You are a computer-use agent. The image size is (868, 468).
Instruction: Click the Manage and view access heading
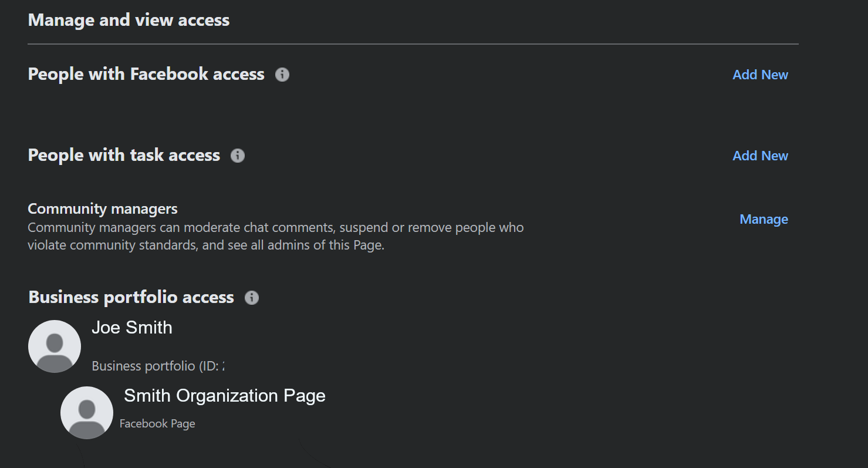[x=129, y=20]
